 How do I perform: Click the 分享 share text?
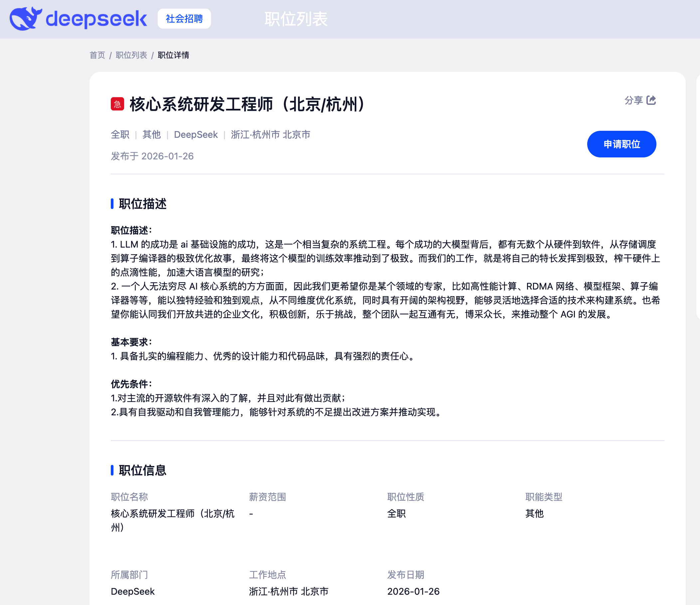coord(633,101)
